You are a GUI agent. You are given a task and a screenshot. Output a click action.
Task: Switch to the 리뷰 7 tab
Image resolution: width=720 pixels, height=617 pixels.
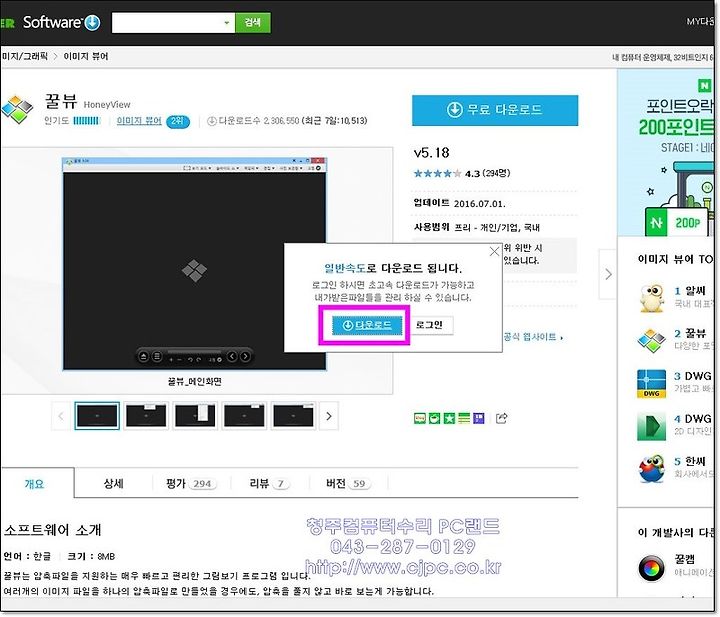point(270,483)
